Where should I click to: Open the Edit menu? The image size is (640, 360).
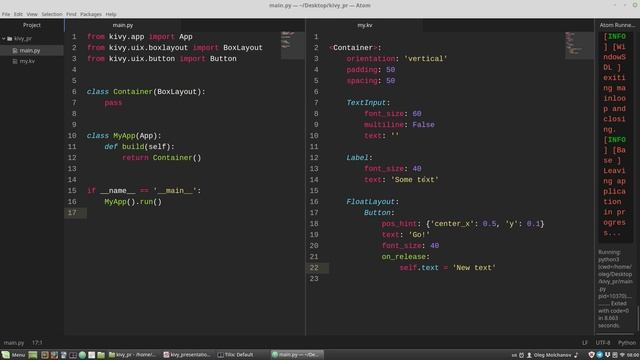18,14
